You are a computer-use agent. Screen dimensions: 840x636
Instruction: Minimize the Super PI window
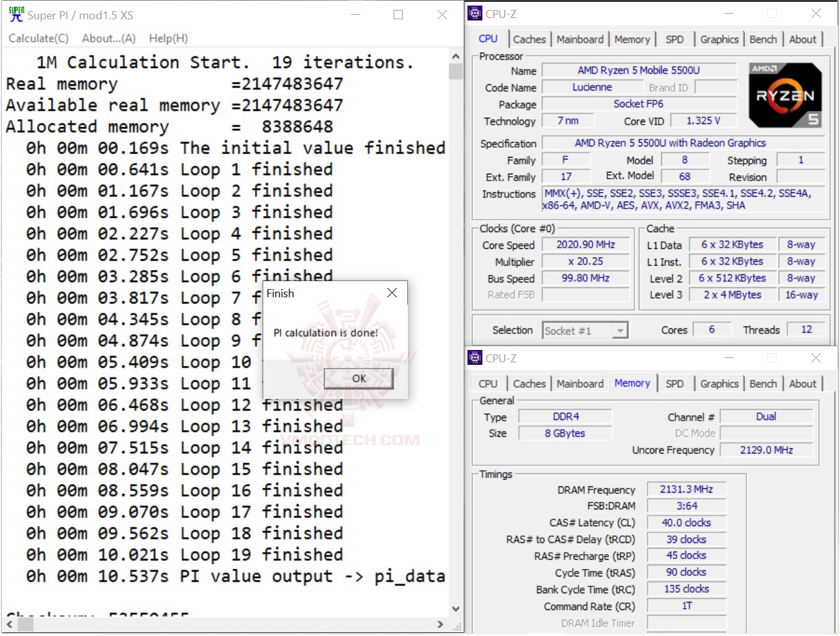point(355,15)
